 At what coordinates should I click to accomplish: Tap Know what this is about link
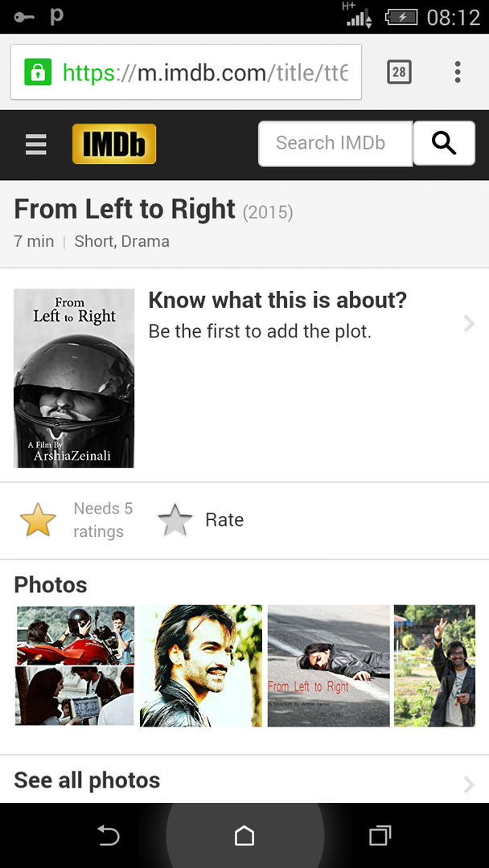coord(277,301)
